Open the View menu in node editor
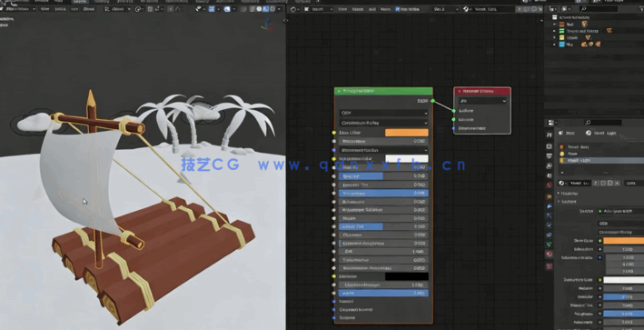Viewport: 644px width, 330px height. click(x=342, y=9)
